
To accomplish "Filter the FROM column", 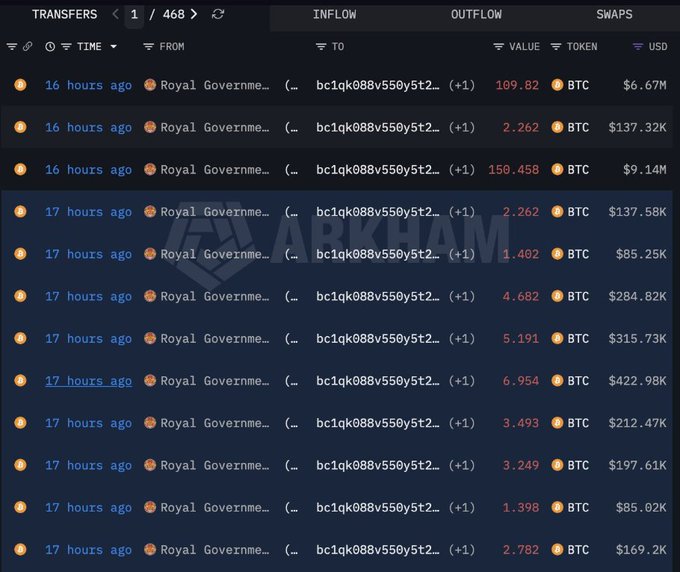I will 148,46.
